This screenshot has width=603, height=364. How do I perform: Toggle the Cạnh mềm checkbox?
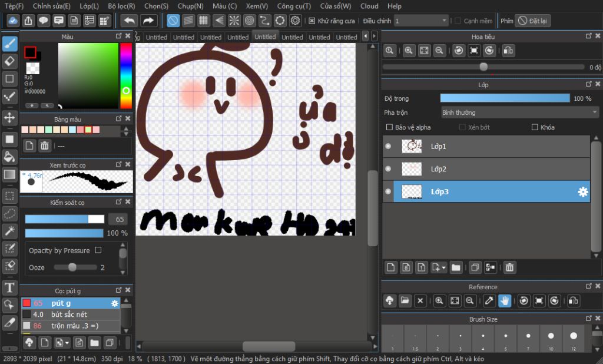click(458, 21)
